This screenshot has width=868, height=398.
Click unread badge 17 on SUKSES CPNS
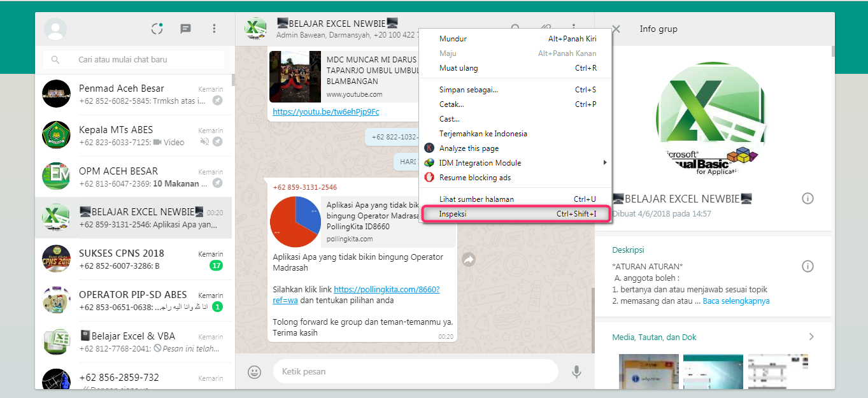(x=216, y=266)
